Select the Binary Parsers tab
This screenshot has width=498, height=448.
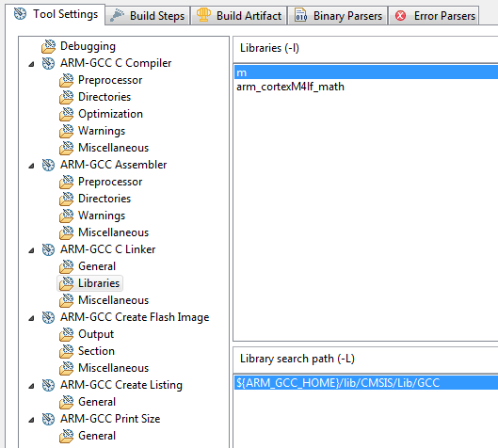[x=338, y=16]
